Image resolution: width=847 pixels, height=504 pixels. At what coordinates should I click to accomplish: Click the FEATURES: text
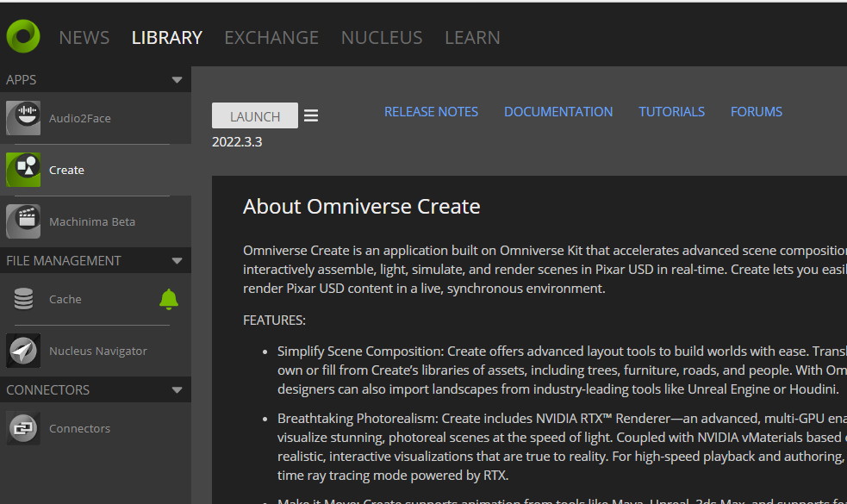point(274,320)
